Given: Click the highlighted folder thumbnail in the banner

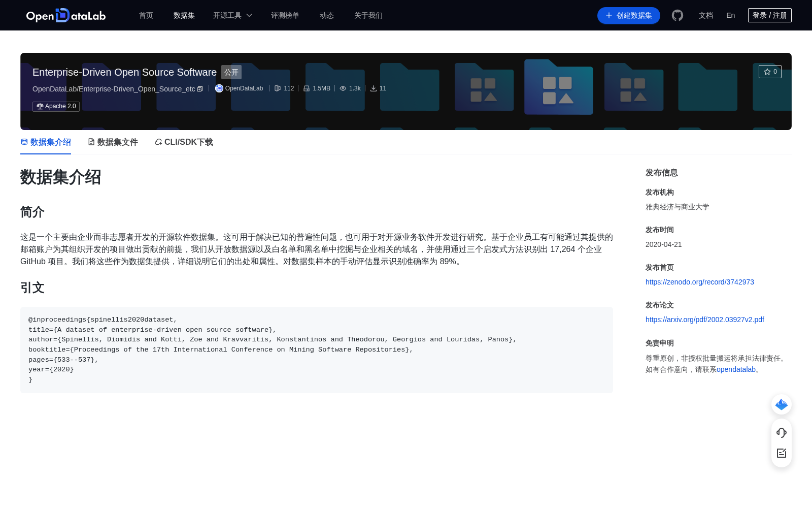Looking at the screenshot, I should (x=559, y=87).
